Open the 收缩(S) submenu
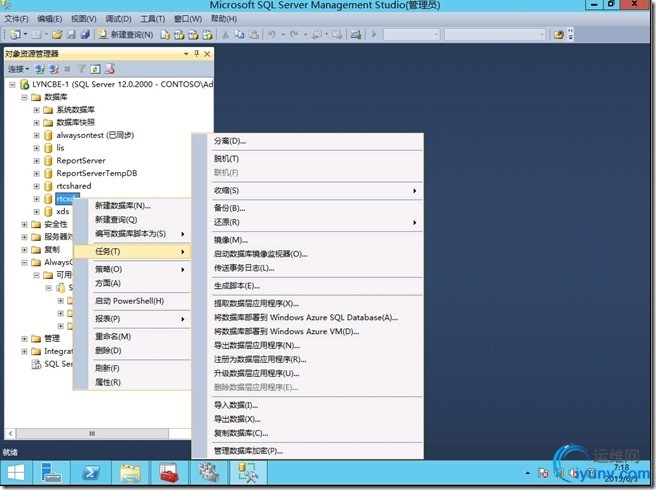This screenshot has height=490, width=656. click(x=307, y=190)
